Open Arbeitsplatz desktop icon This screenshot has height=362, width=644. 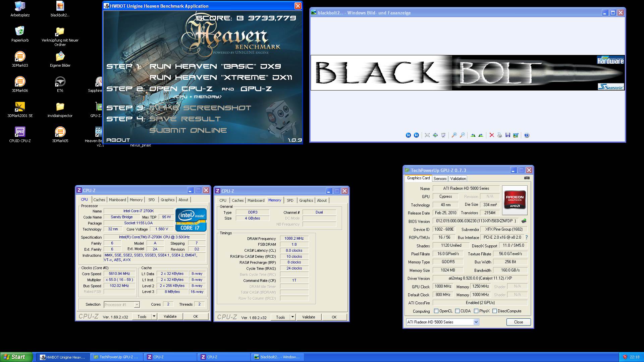pyautogui.click(x=20, y=9)
